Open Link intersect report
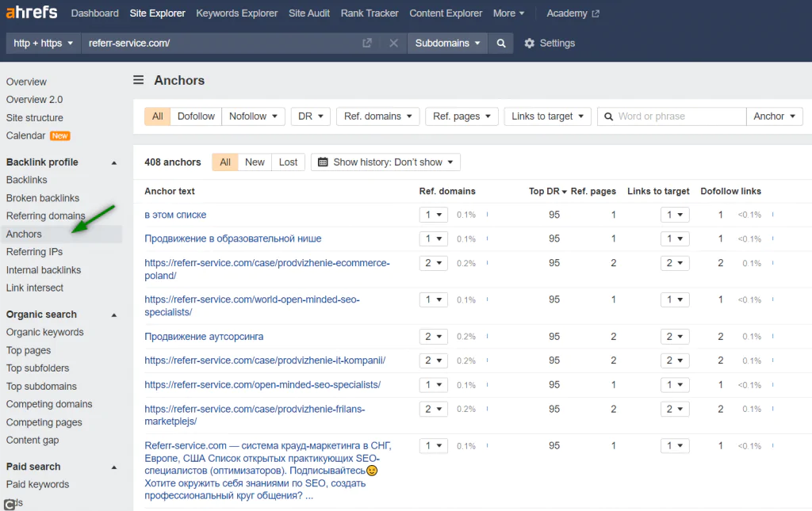The image size is (812, 511). 35,288
